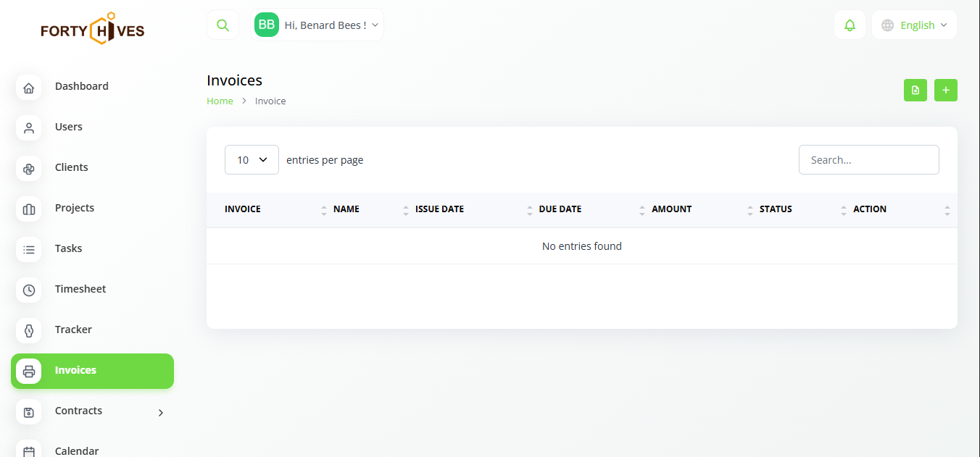Click the Users person icon

click(29, 128)
